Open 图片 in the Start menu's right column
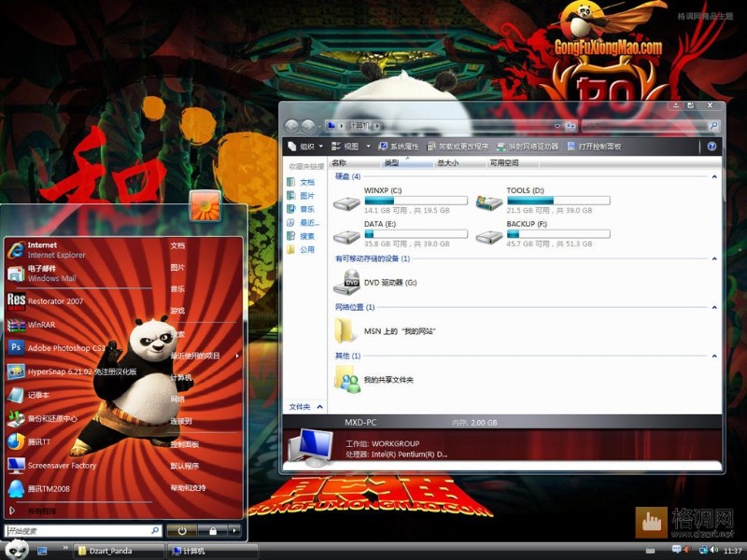747x560 pixels. (x=177, y=268)
